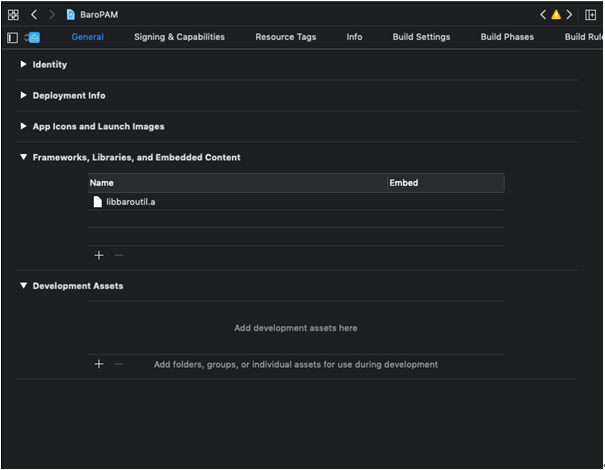Remove selected framework with minus button
Screen dimensions: 605x470
coord(118,255)
